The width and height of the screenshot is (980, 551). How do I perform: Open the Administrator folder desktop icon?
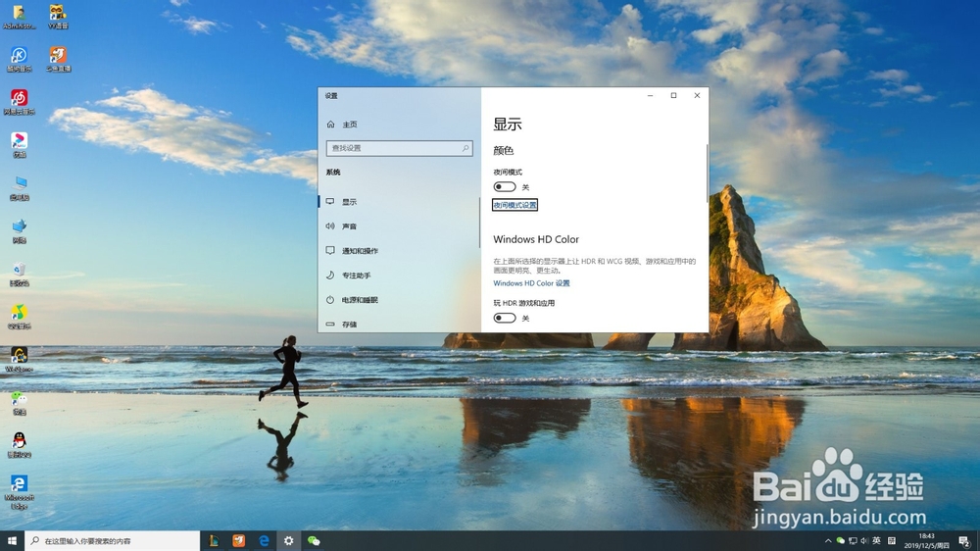point(19,17)
